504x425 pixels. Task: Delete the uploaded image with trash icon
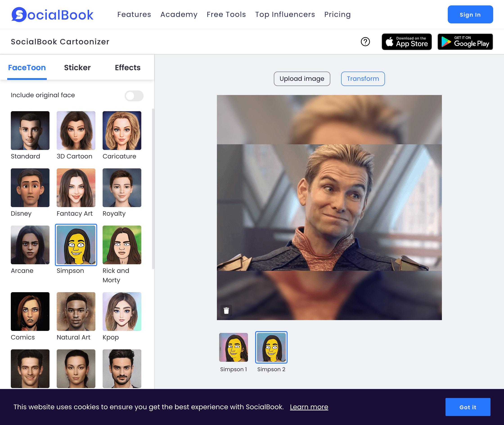click(x=226, y=311)
